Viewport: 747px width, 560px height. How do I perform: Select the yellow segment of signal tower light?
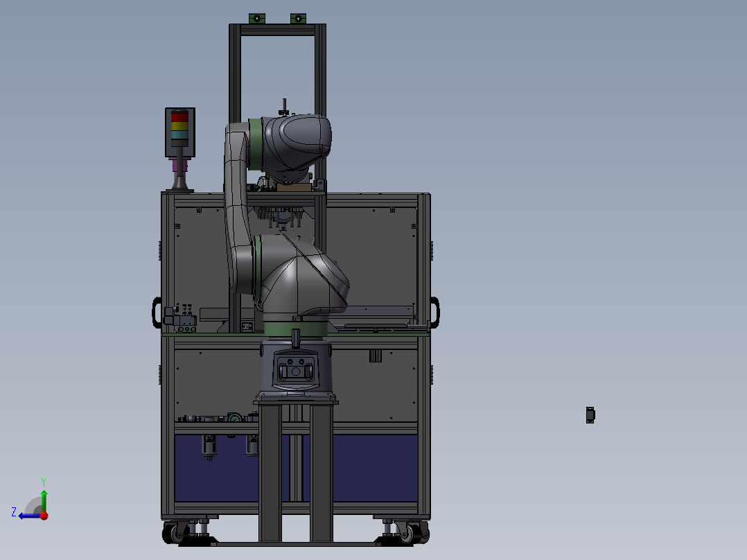pyautogui.click(x=179, y=126)
